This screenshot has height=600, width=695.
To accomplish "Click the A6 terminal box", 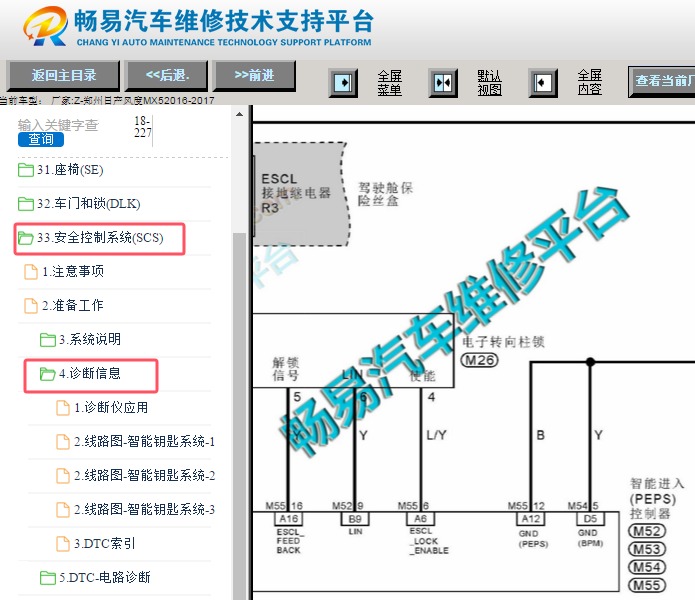I will point(421,518).
